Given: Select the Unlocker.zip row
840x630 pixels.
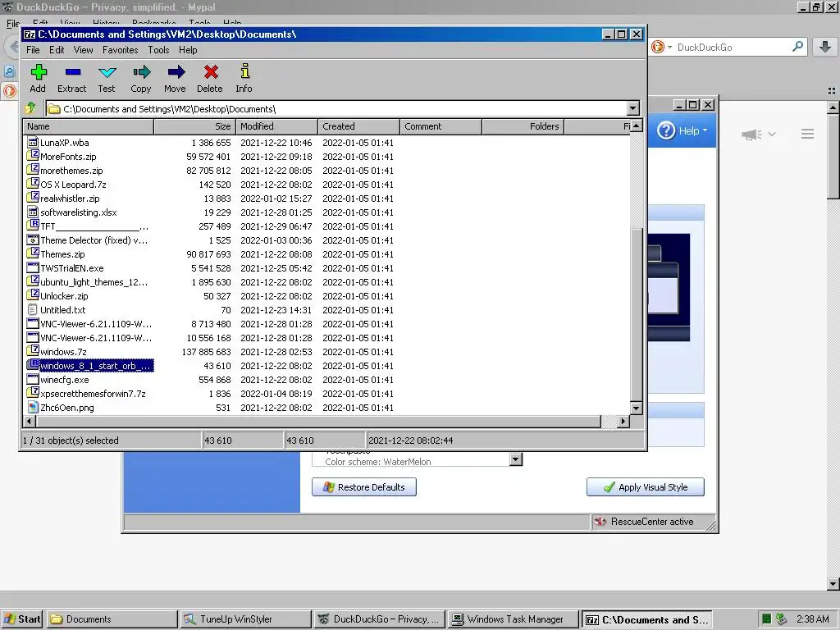Looking at the screenshot, I should pos(328,295).
